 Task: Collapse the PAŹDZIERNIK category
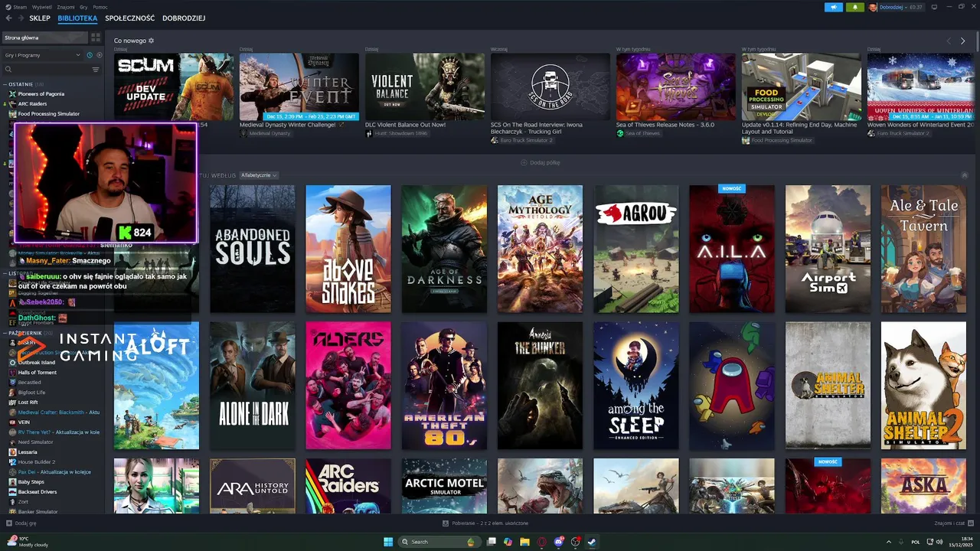point(29,334)
